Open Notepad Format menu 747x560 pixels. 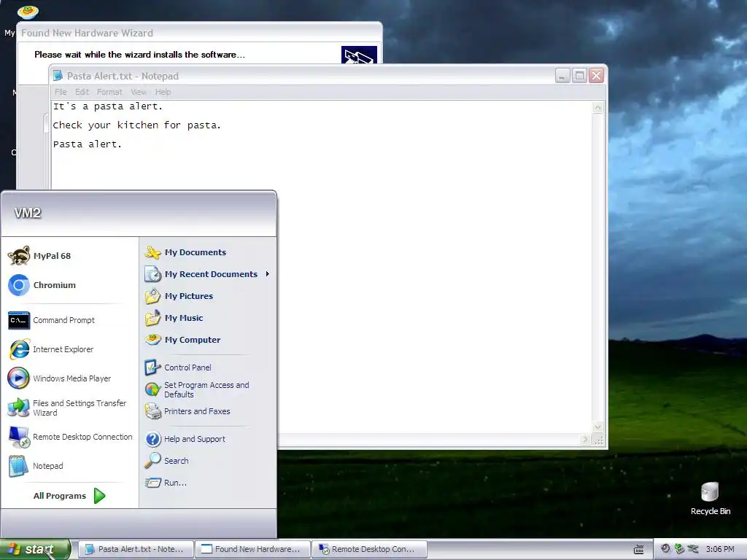pyautogui.click(x=109, y=92)
